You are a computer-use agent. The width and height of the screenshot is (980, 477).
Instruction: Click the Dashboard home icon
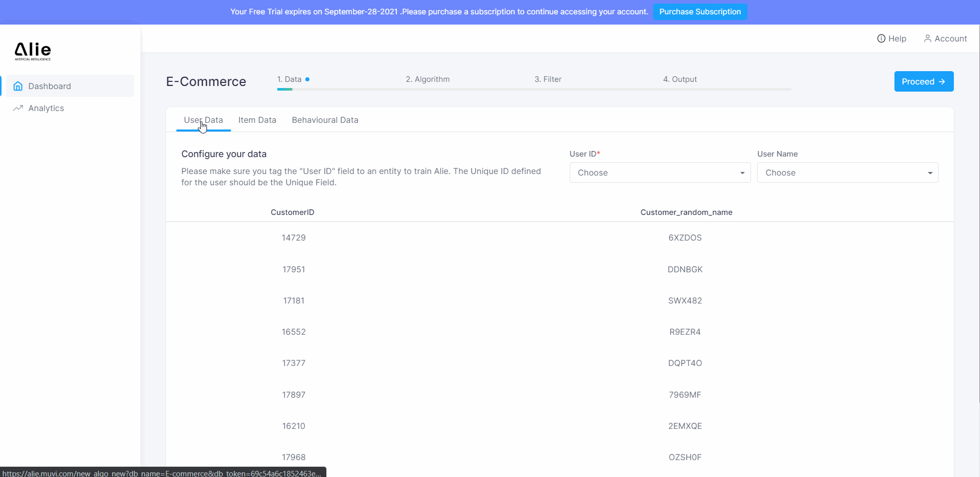[x=18, y=86]
